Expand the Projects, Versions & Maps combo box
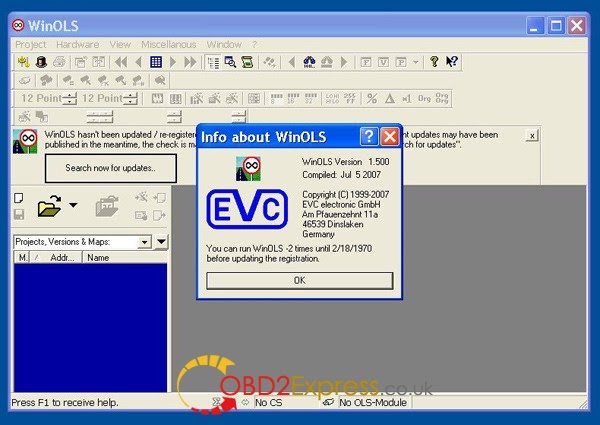Screen dimensions: 600x425 pyautogui.click(x=144, y=242)
